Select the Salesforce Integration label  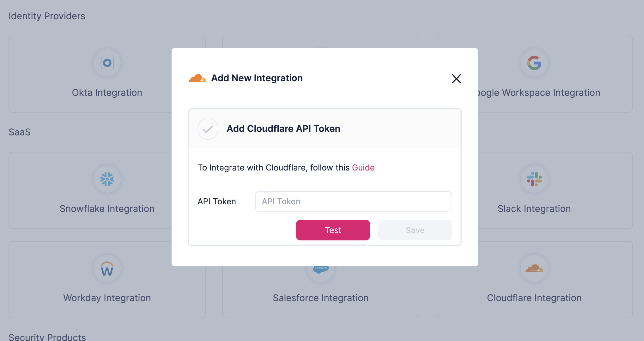pyautogui.click(x=321, y=298)
